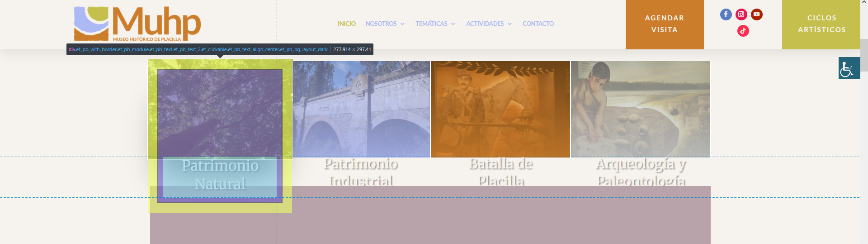
Task: Go to CONTACTO menu item
Action: tap(538, 24)
